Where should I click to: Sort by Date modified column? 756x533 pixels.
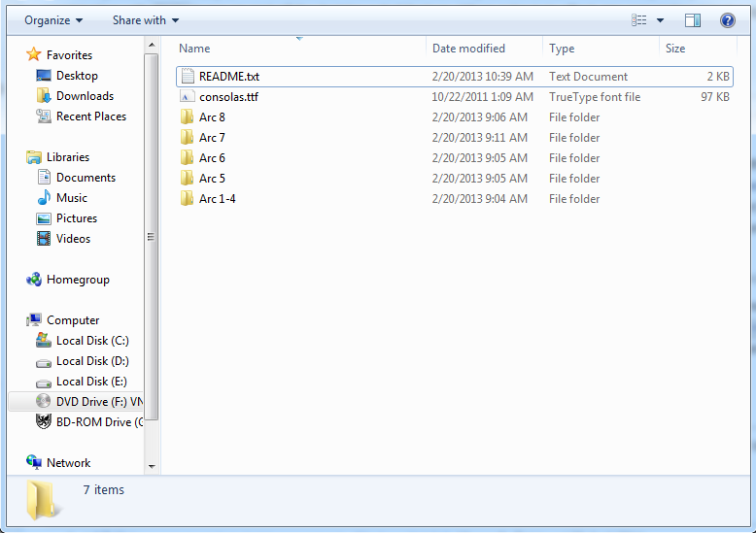[468, 49]
